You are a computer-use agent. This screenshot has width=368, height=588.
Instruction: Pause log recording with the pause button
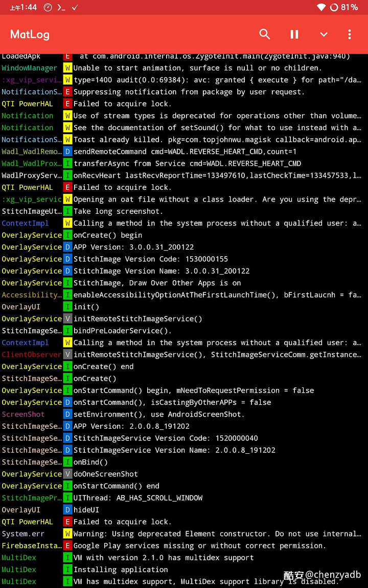tap(294, 35)
